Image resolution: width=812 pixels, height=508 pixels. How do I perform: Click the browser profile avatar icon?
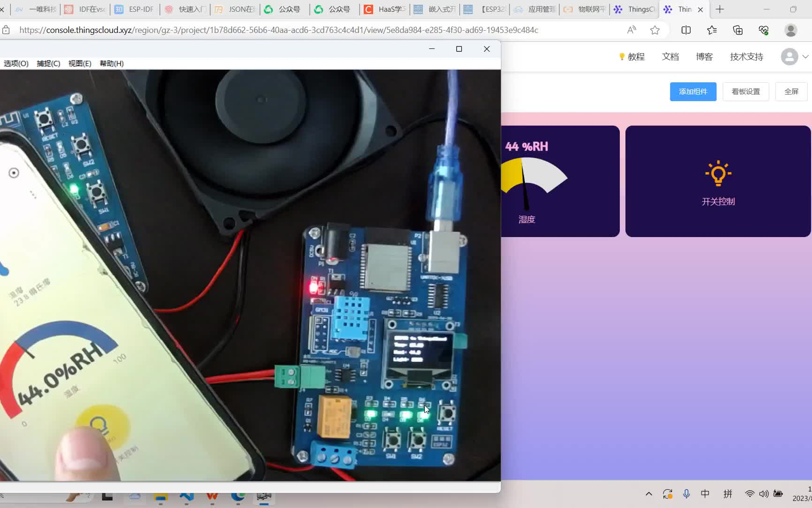(x=791, y=30)
